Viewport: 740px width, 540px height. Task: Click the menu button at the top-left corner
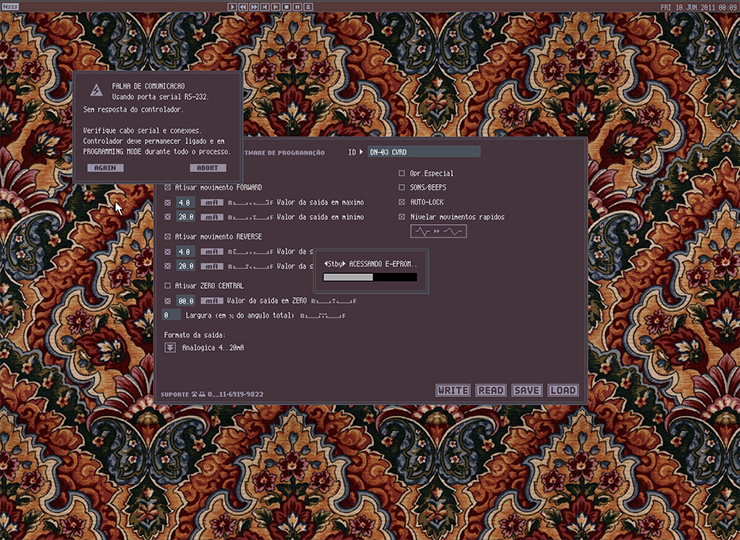10,6
